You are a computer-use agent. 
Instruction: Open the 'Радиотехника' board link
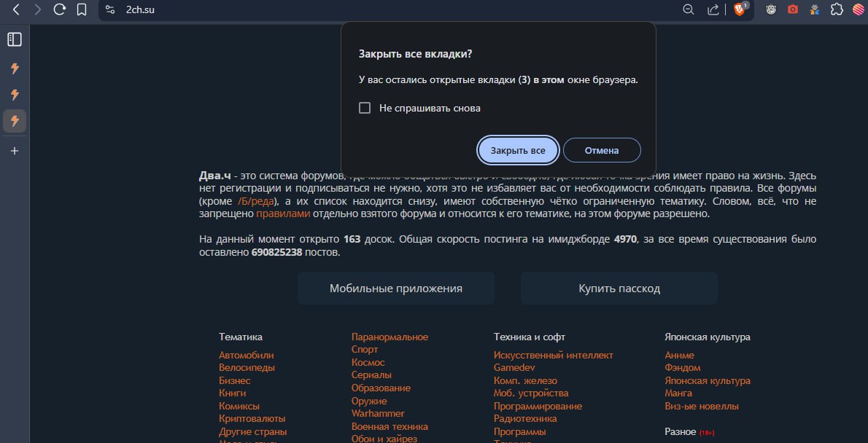525,419
